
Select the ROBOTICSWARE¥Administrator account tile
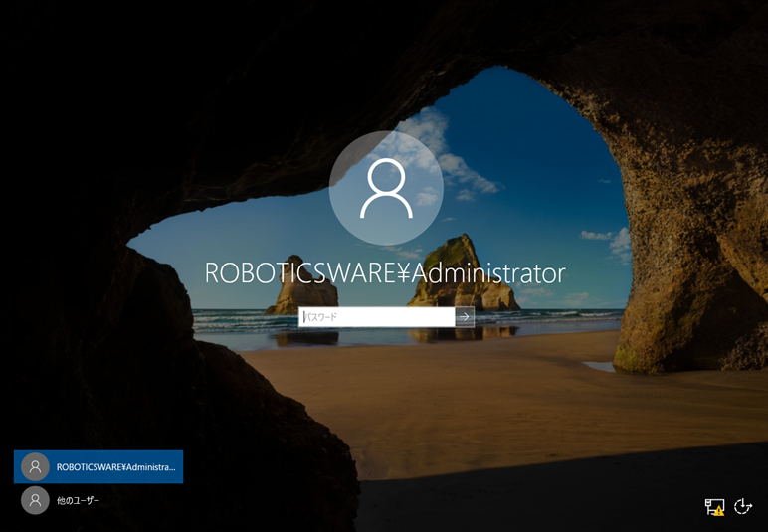(x=98, y=467)
